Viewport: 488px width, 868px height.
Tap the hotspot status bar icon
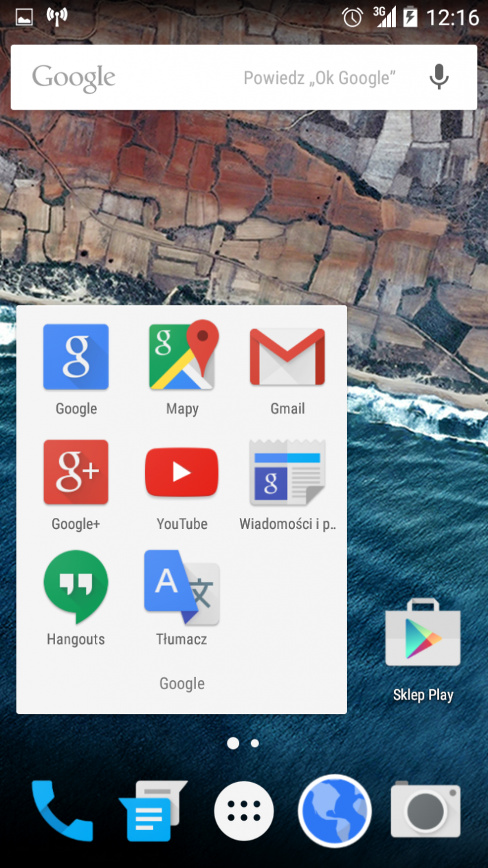click(x=57, y=17)
